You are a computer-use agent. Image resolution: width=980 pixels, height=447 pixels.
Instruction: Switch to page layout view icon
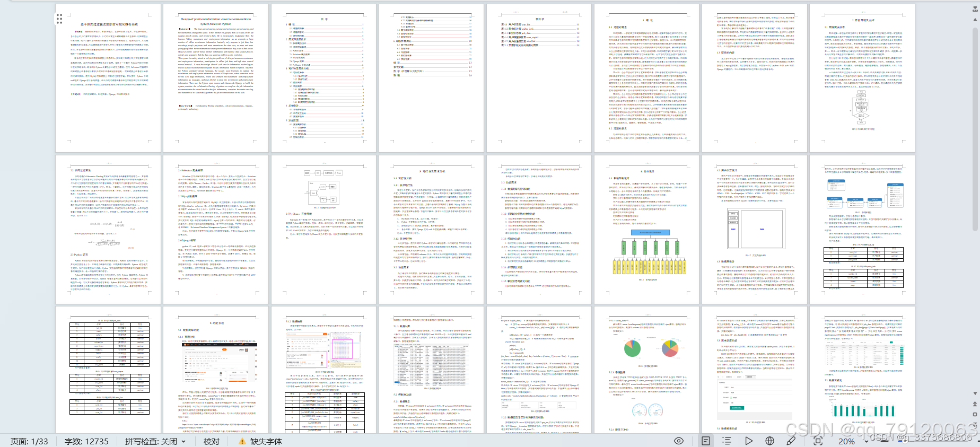point(706,441)
